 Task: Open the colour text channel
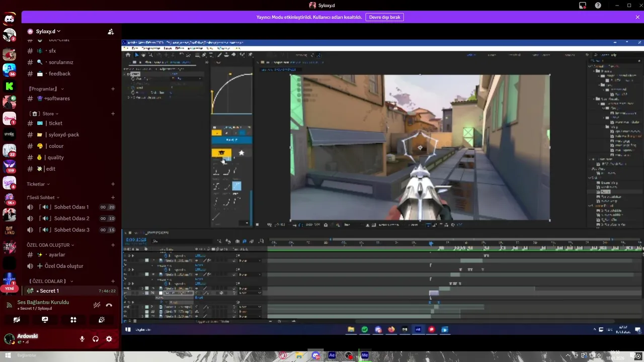click(x=71, y=146)
